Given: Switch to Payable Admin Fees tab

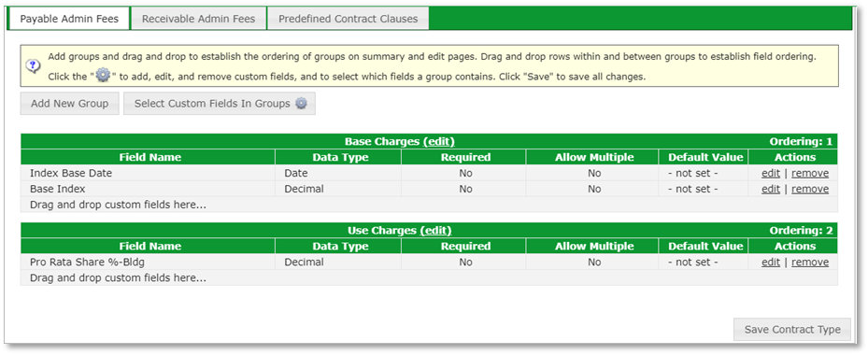Looking at the screenshot, I should tap(69, 19).
